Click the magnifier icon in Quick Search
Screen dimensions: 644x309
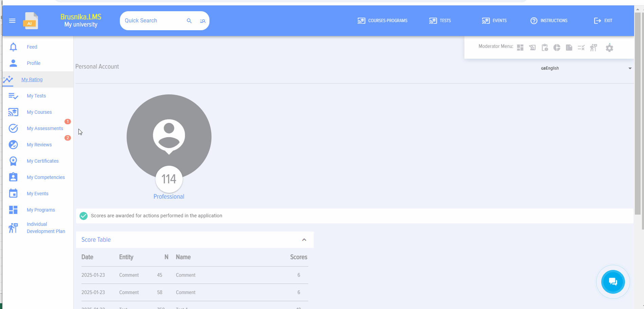click(x=189, y=21)
